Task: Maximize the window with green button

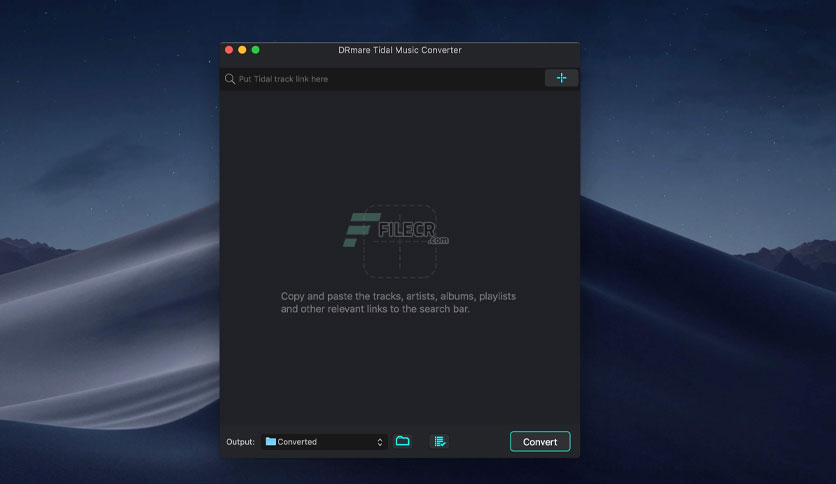Action: pyautogui.click(x=255, y=50)
